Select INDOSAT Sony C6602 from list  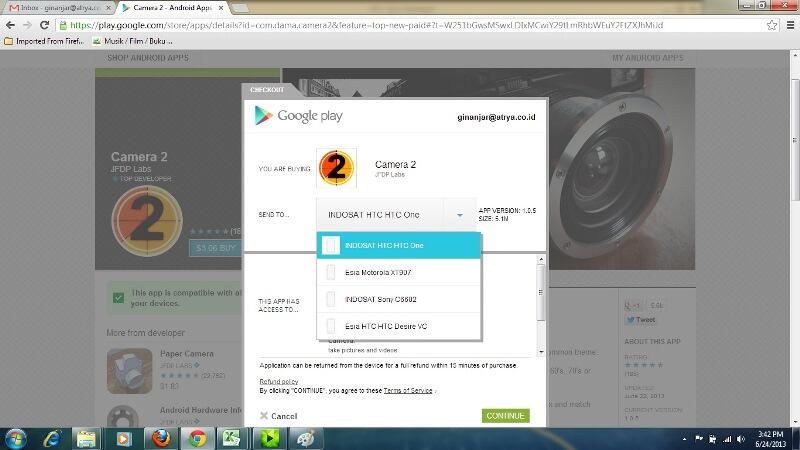398,299
